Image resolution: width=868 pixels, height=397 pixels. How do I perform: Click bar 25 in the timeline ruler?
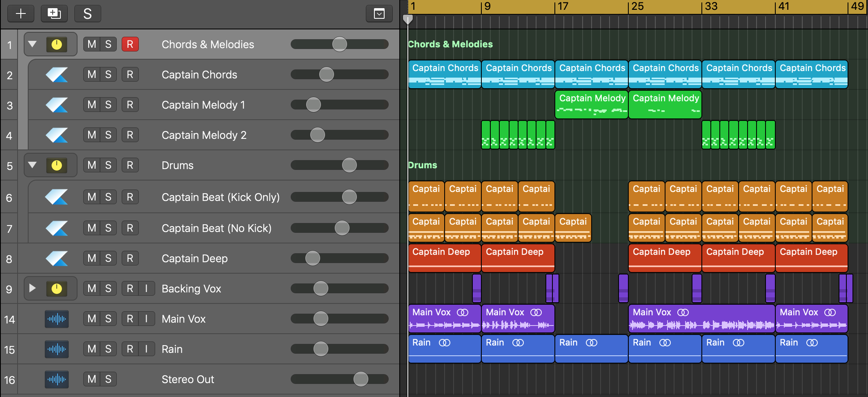pos(637,7)
